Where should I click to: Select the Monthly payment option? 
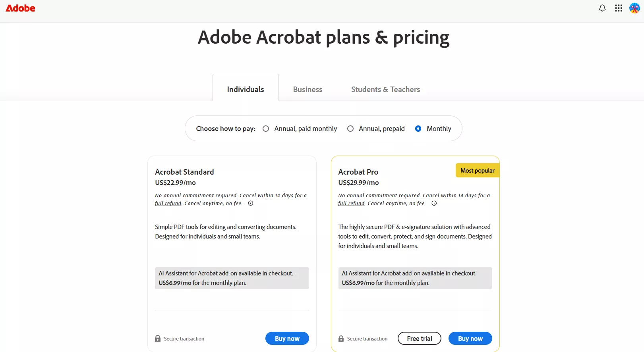point(418,129)
